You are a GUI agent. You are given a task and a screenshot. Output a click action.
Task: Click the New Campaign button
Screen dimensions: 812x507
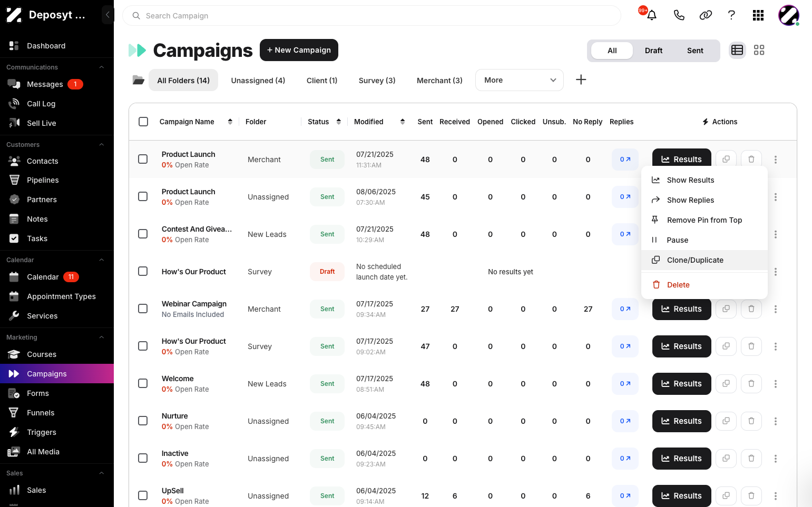click(x=299, y=50)
